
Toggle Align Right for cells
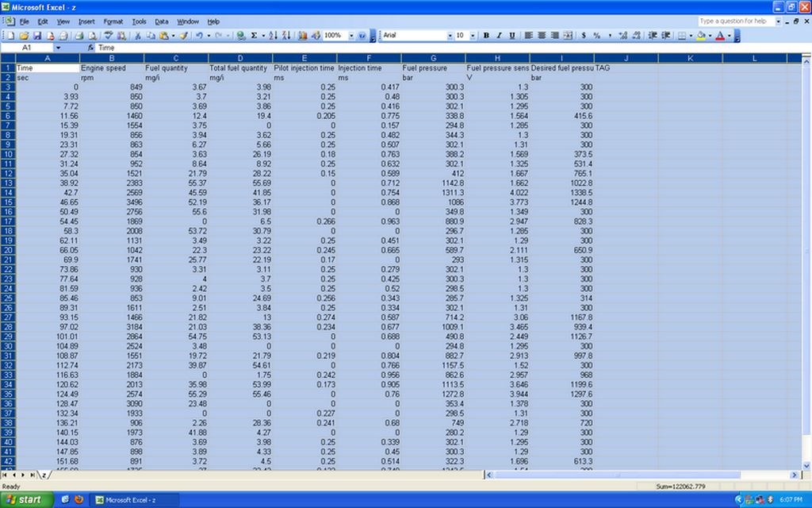point(554,35)
